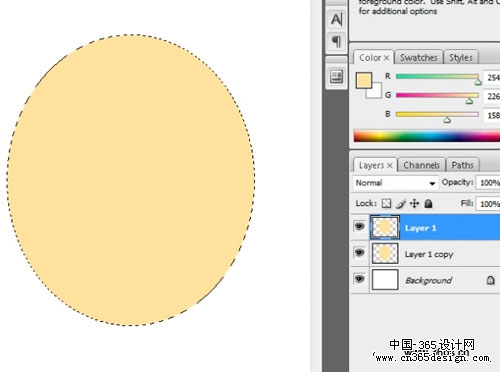Toggle lock transparent pixels icon

(386, 203)
